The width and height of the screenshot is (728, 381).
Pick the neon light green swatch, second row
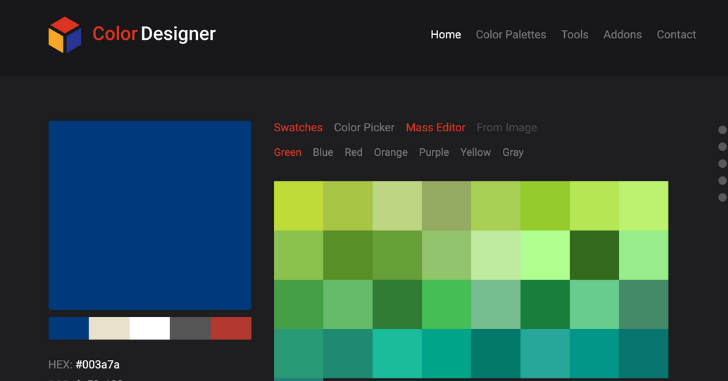tap(545, 255)
